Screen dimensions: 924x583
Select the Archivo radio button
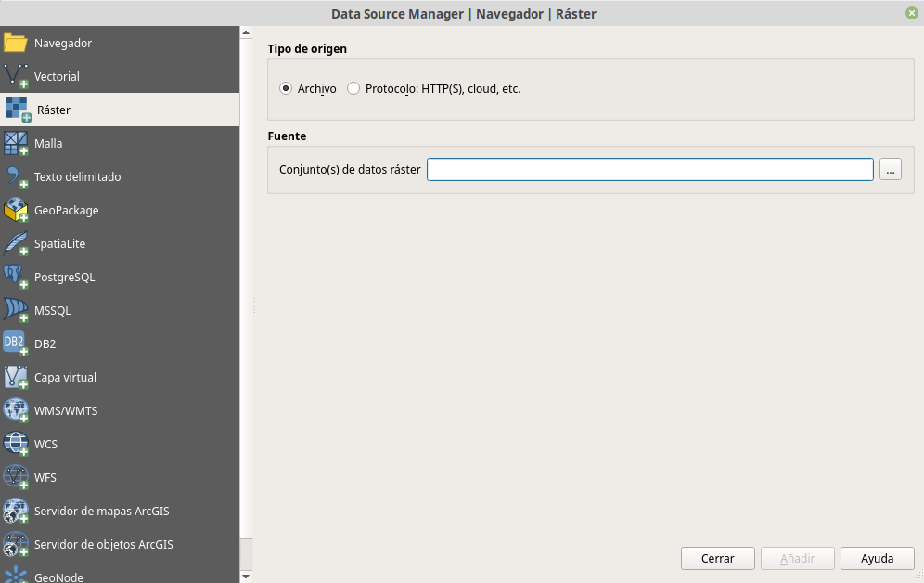pyautogui.click(x=286, y=89)
